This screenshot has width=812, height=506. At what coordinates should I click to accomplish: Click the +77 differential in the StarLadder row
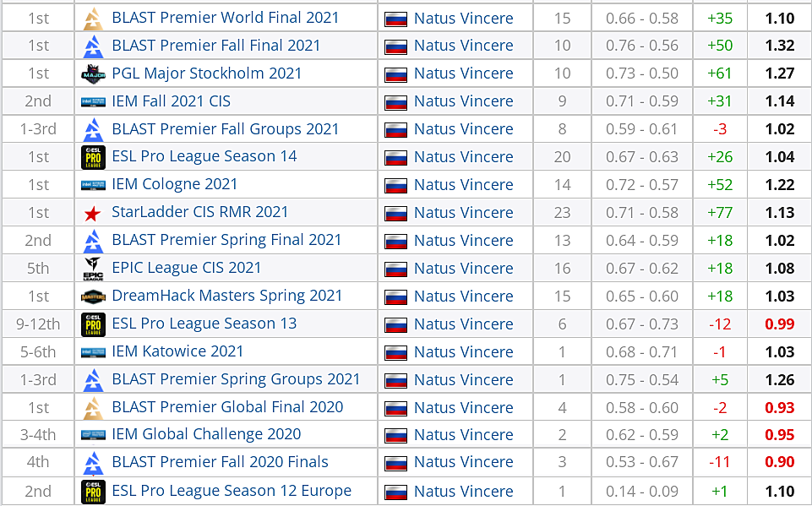click(718, 213)
